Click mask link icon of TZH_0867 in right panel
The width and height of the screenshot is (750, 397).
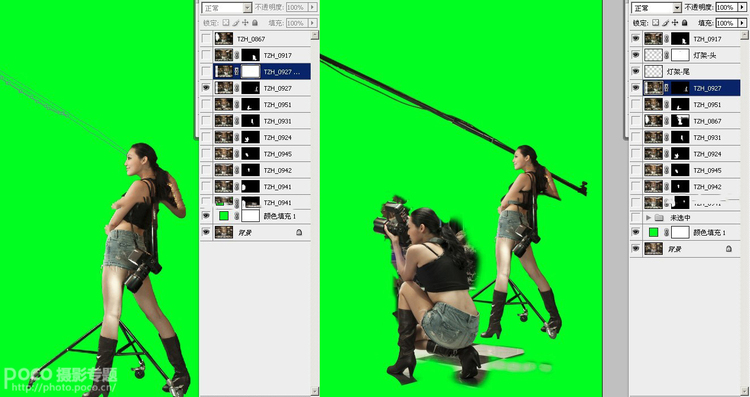[666, 121]
